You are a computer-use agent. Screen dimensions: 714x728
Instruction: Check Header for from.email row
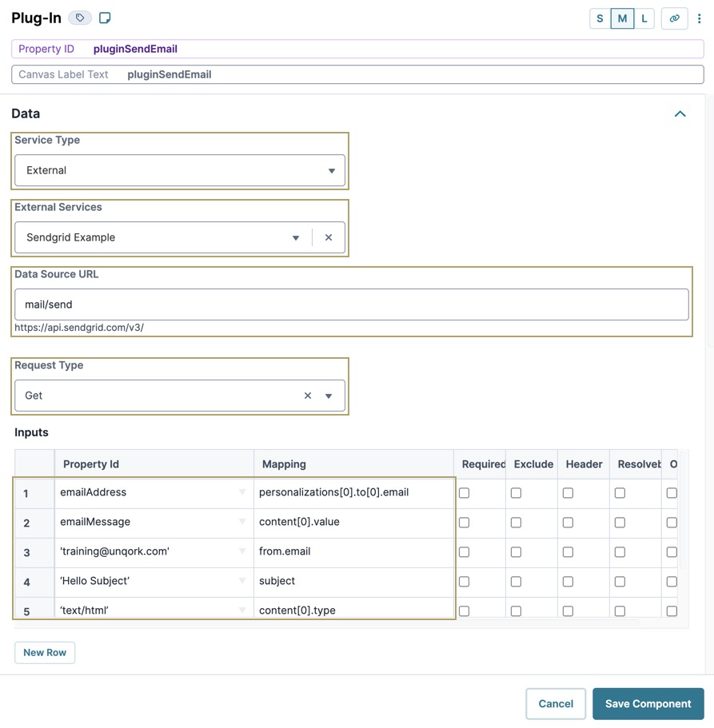coord(568,552)
